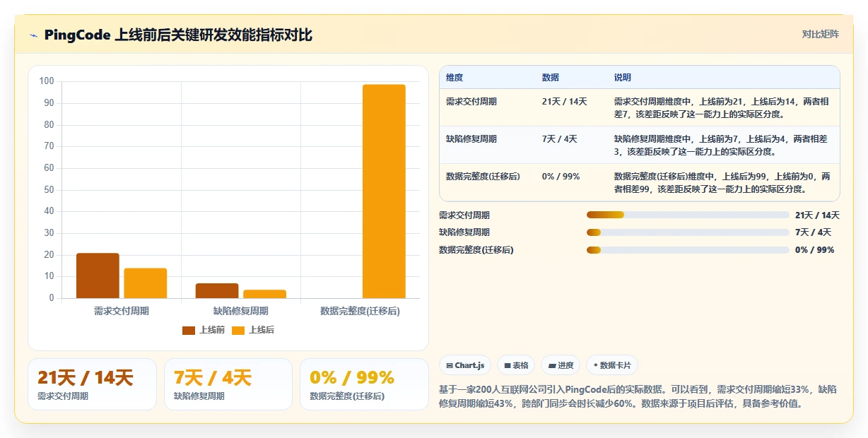Click the 上线前 bar for 需求交付周期
The height and width of the screenshot is (438, 868).
[98, 276]
